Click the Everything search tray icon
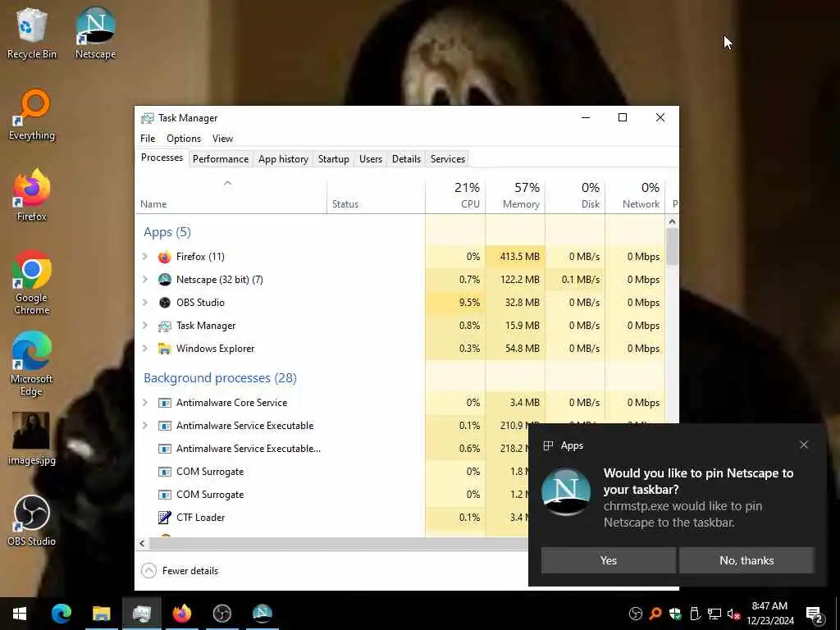The width and height of the screenshot is (840, 630). coord(655,614)
